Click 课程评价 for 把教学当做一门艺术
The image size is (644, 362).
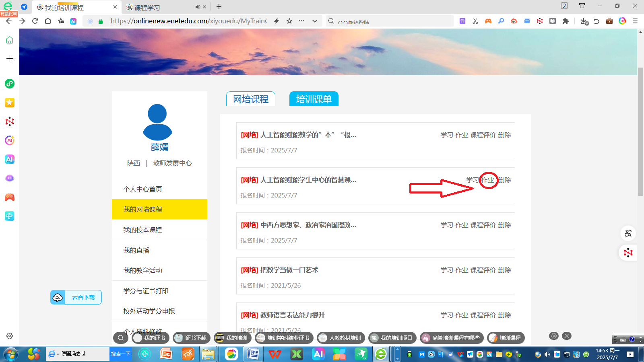[483, 270]
